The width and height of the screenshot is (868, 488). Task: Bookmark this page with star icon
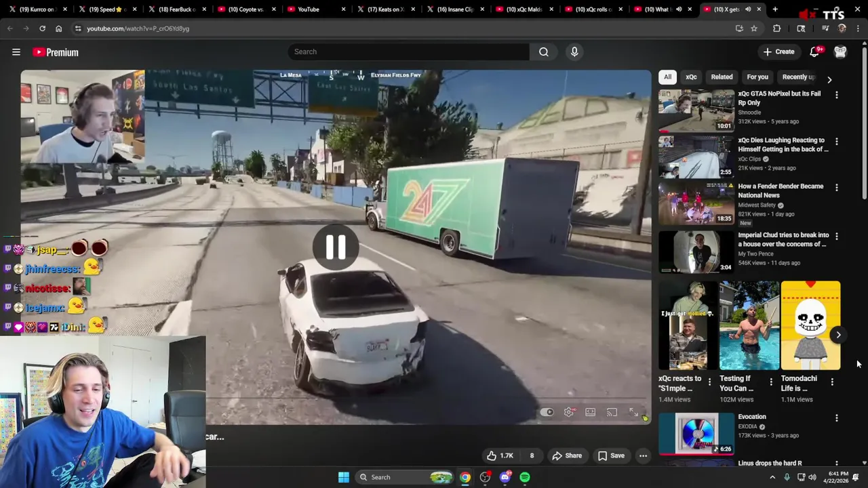(x=753, y=28)
